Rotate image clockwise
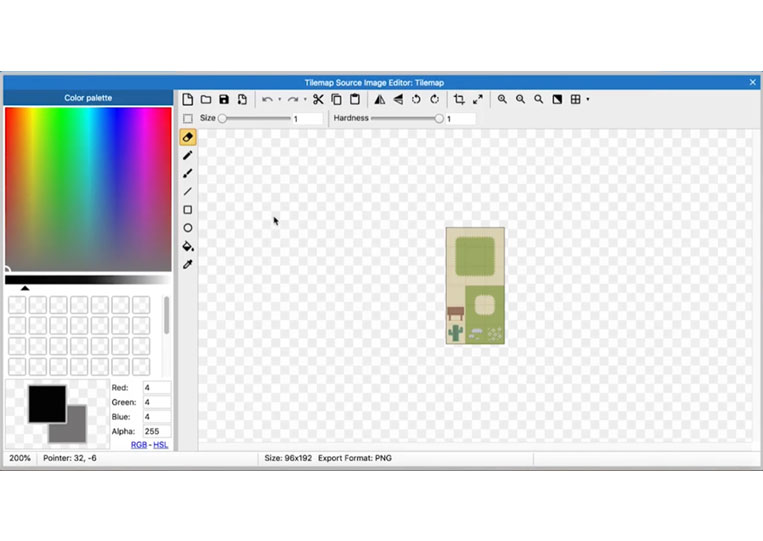The width and height of the screenshot is (763, 541). (435, 100)
